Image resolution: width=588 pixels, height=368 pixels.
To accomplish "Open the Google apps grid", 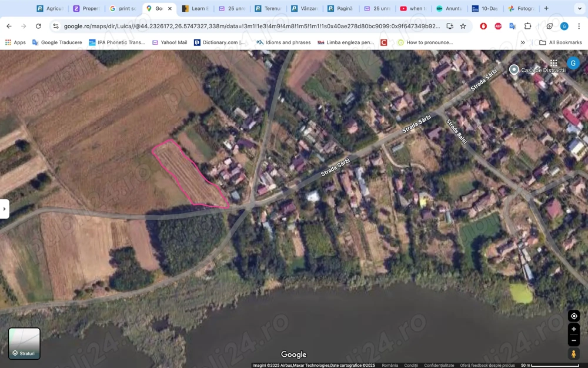I will tap(553, 63).
